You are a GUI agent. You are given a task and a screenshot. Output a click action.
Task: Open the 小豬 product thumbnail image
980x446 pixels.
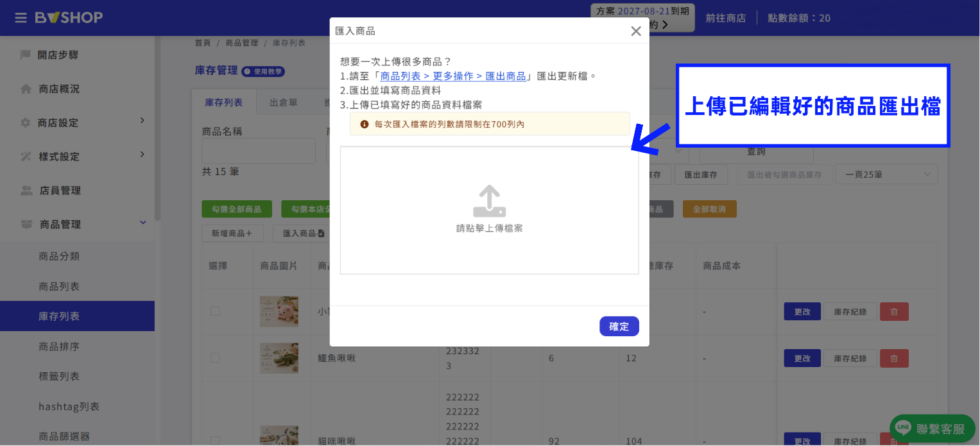(x=279, y=312)
